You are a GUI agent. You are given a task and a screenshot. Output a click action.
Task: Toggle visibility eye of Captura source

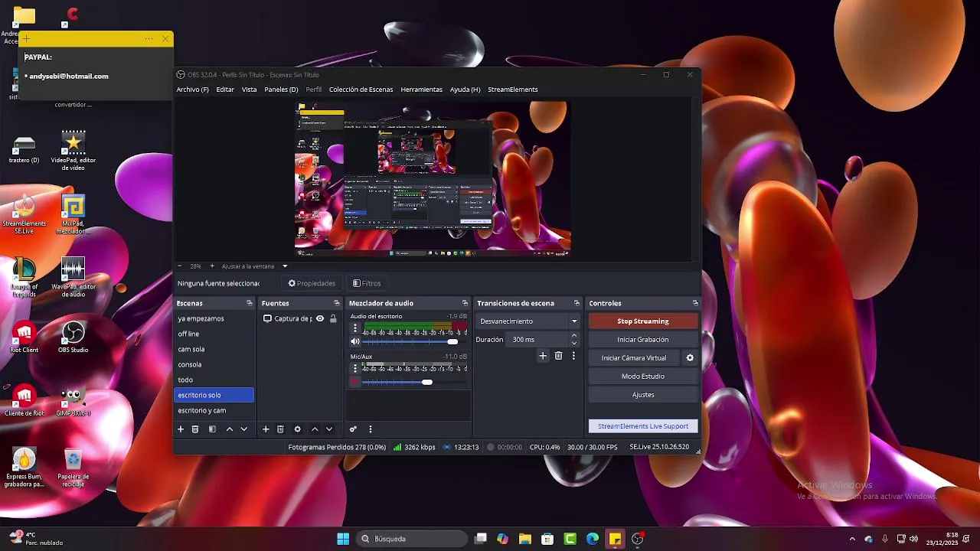pyautogui.click(x=320, y=318)
